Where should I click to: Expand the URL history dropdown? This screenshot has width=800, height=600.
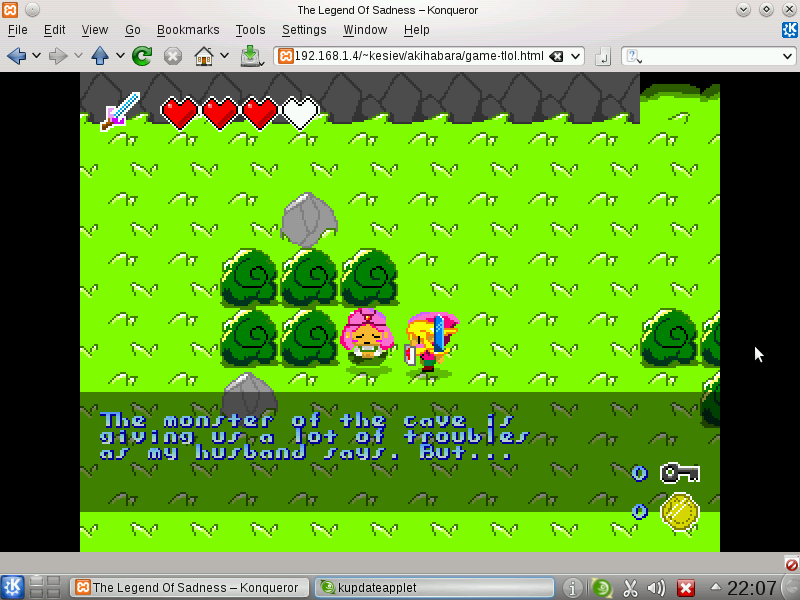575,56
